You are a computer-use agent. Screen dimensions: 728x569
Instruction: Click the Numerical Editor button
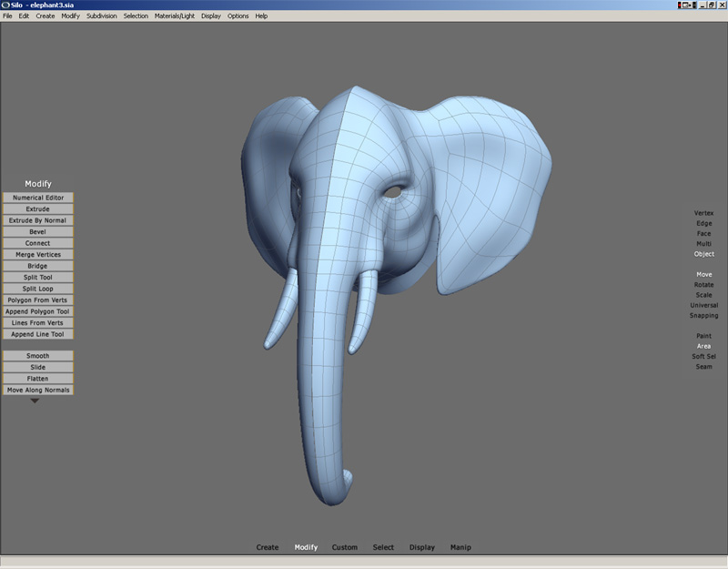tap(38, 198)
